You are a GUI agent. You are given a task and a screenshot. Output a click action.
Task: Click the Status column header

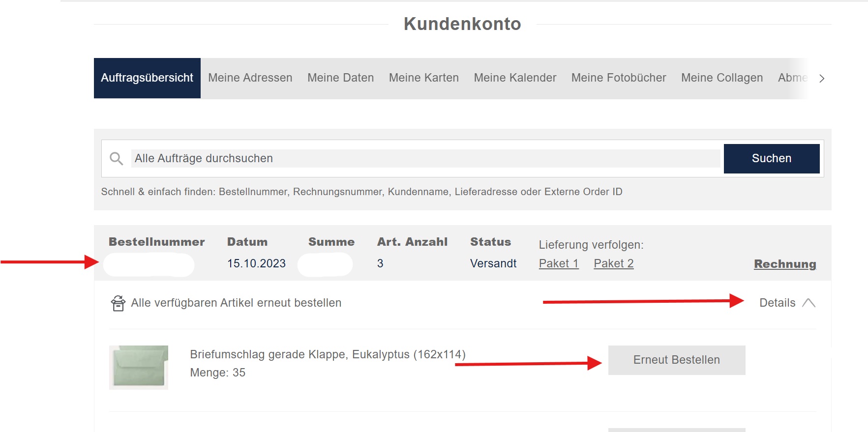(x=490, y=242)
